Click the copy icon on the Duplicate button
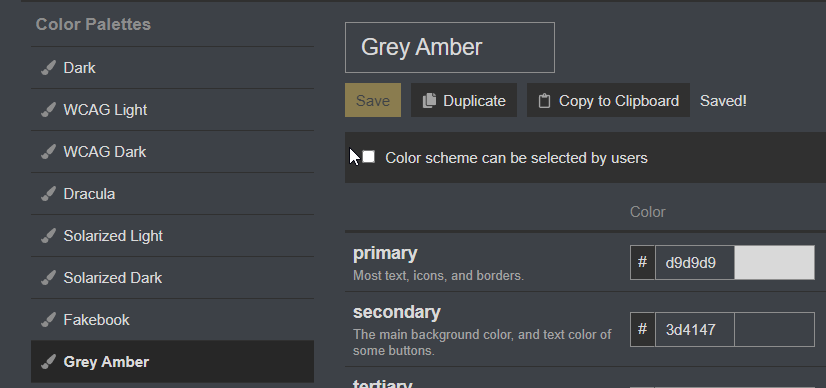The width and height of the screenshot is (826, 388). pyautogui.click(x=429, y=101)
